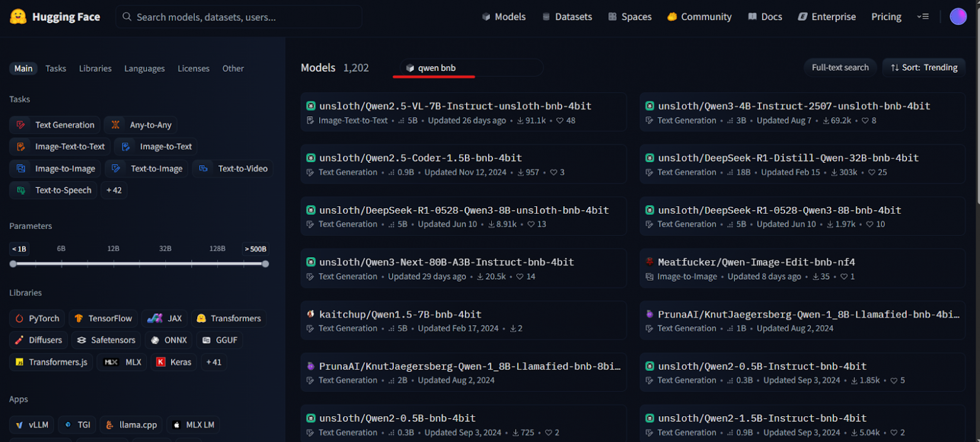
Task: Select the llama.cpp app icon
Action: [109, 424]
